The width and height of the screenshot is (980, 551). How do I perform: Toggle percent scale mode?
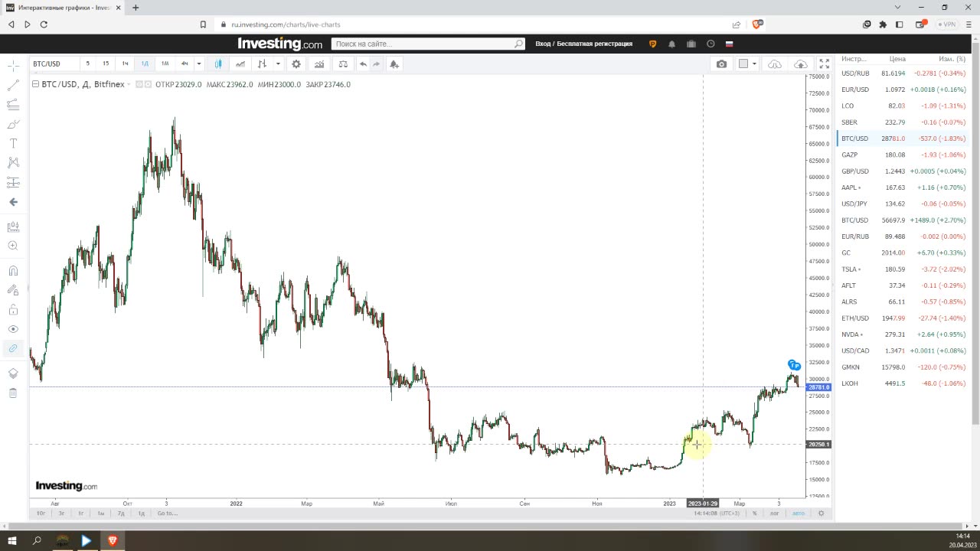(754, 513)
